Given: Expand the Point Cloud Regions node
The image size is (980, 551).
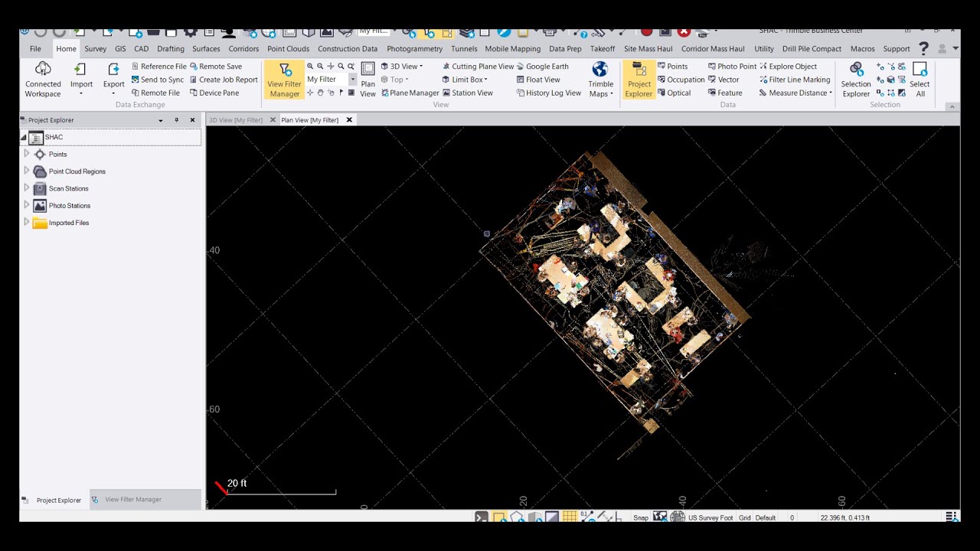Looking at the screenshot, I should tap(27, 171).
